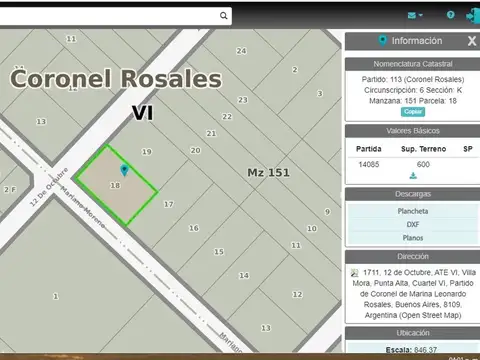Select parcel 22 on the map
Image resolution: width=480 pixels, height=360 pixels.
tap(227, 116)
